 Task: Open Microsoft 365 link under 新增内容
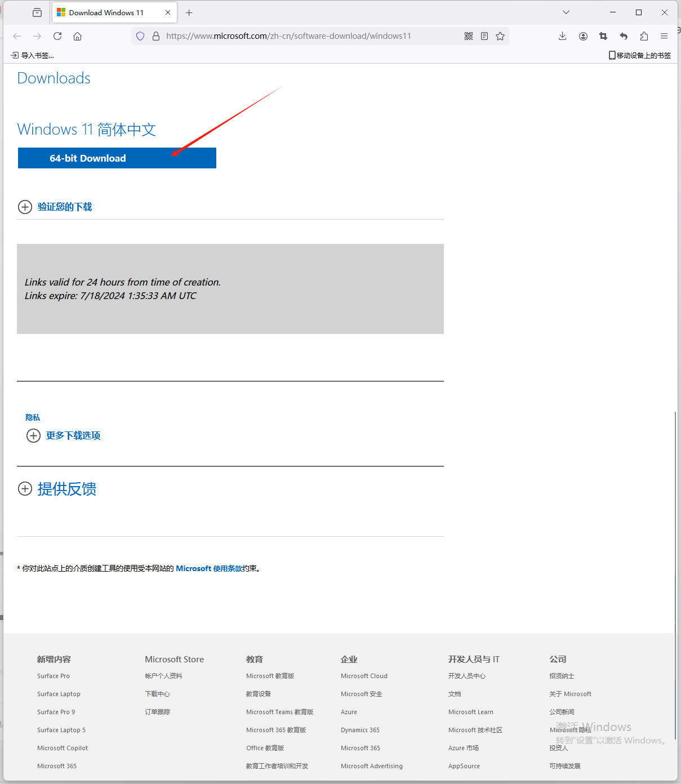tap(57, 766)
